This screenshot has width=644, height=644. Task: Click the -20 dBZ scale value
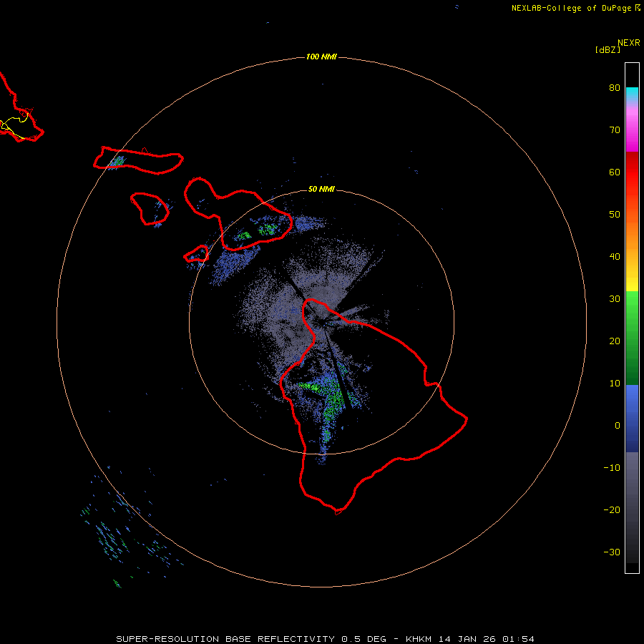tap(612, 510)
